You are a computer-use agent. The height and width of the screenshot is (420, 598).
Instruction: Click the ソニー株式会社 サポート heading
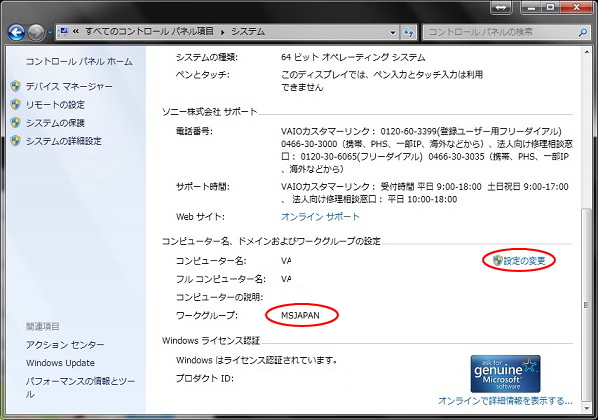point(210,112)
